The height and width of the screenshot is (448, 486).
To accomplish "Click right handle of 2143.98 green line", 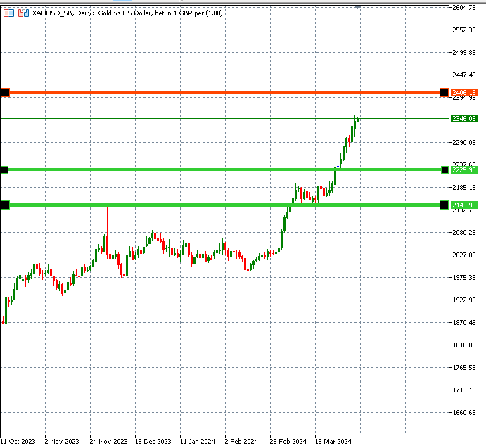I will point(444,205).
